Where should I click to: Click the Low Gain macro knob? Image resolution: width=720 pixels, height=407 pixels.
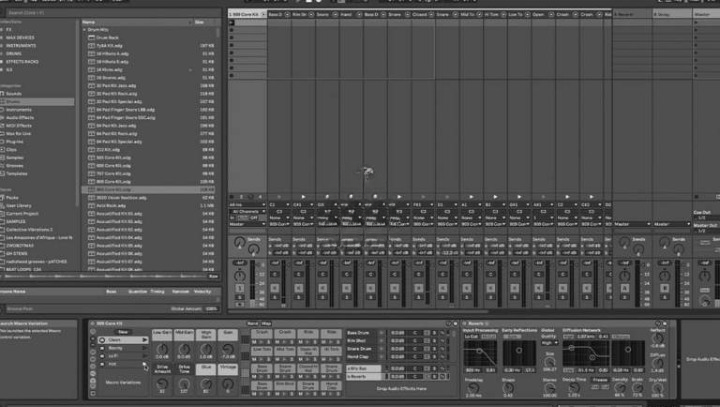(x=162, y=350)
